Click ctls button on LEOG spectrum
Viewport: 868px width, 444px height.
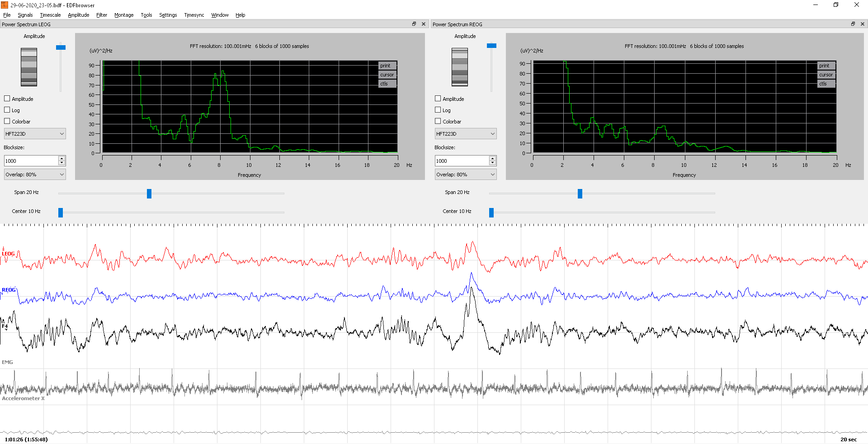[x=387, y=84]
